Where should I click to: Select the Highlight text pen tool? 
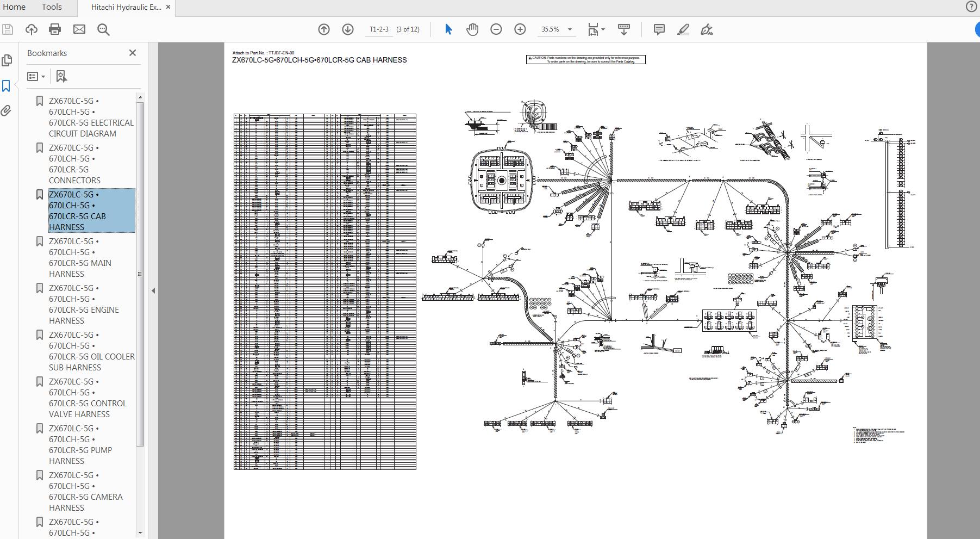[x=683, y=29]
